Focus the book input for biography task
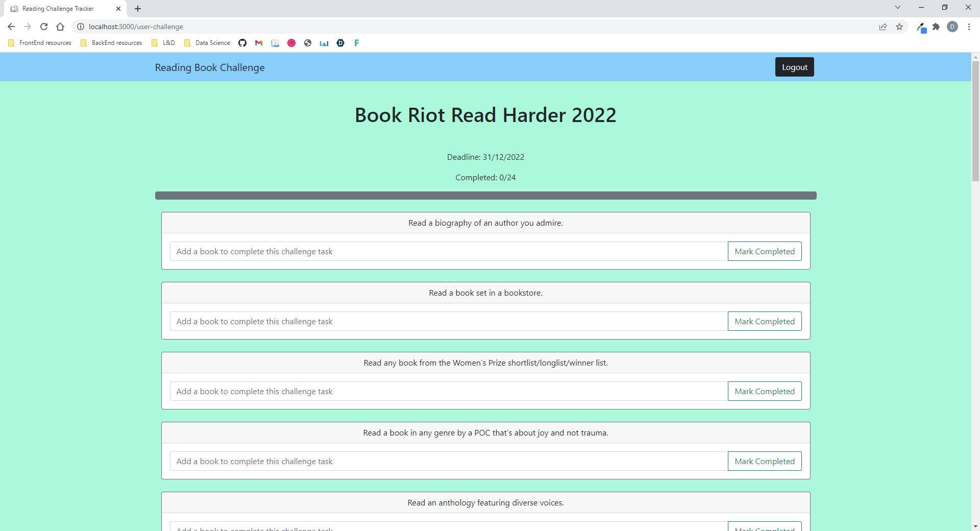980x531 pixels. point(449,251)
